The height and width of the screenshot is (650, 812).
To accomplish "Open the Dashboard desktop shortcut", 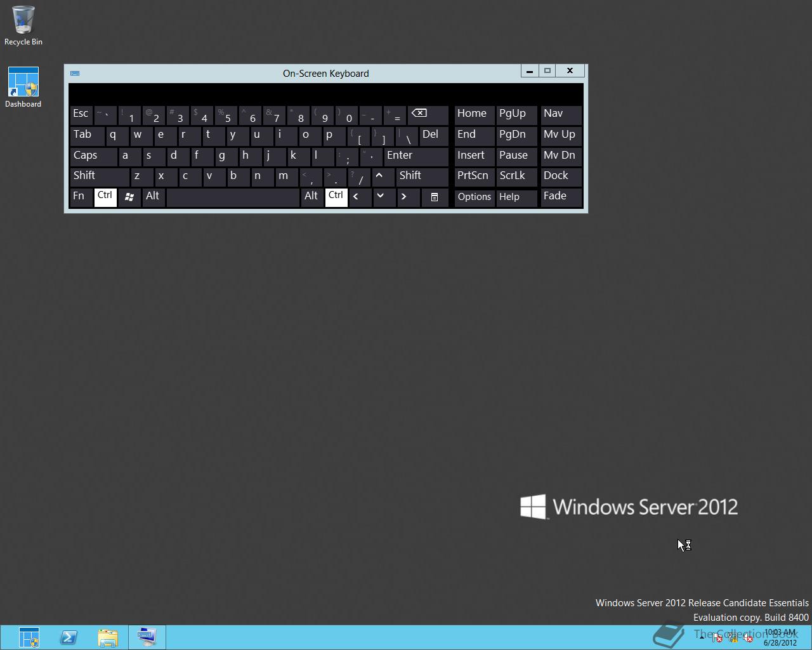I will (23, 88).
